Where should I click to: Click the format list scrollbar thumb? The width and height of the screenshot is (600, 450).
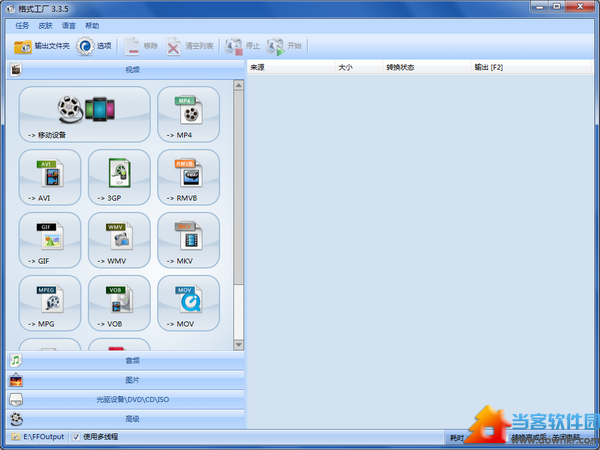[x=238, y=188]
